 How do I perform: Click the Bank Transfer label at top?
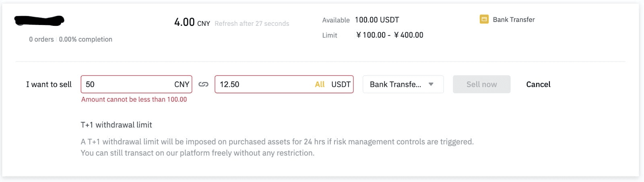pyautogui.click(x=514, y=19)
